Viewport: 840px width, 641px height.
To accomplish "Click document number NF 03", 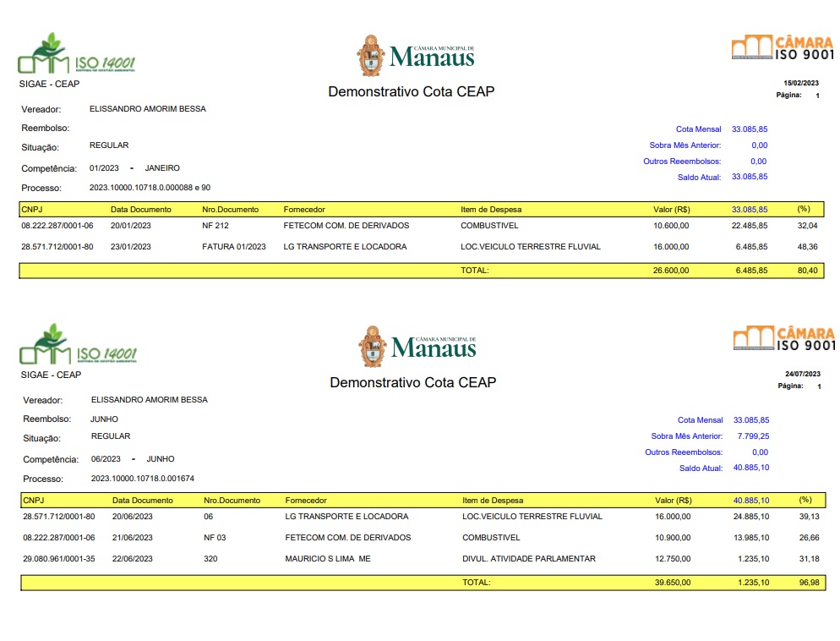I will point(215,538).
